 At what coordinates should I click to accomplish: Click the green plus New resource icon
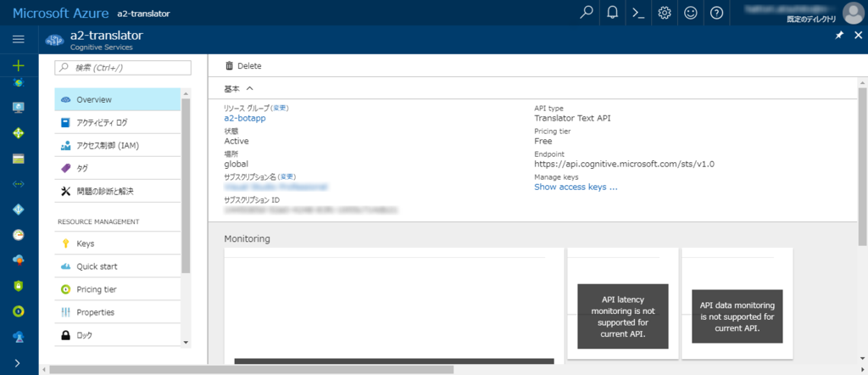(x=19, y=66)
